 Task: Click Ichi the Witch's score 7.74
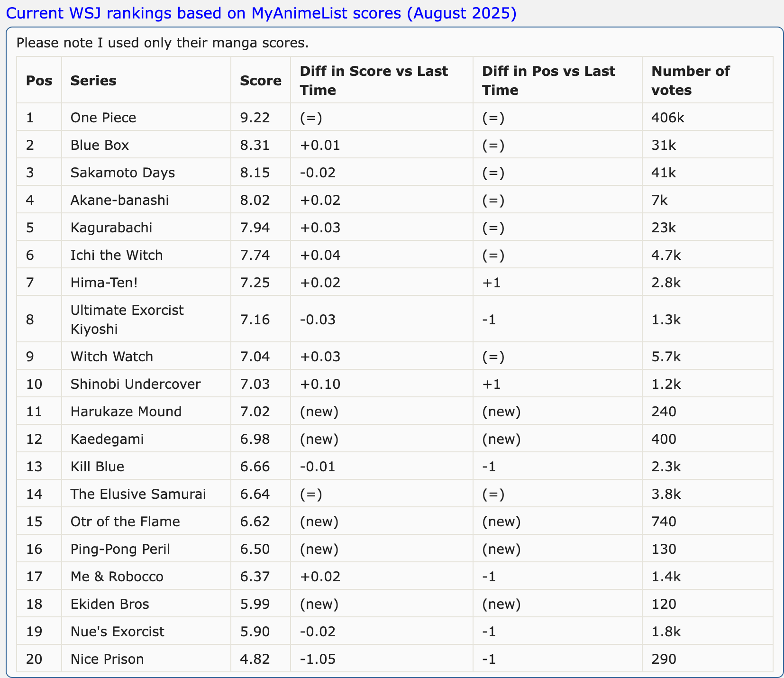click(x=255, y=255)
